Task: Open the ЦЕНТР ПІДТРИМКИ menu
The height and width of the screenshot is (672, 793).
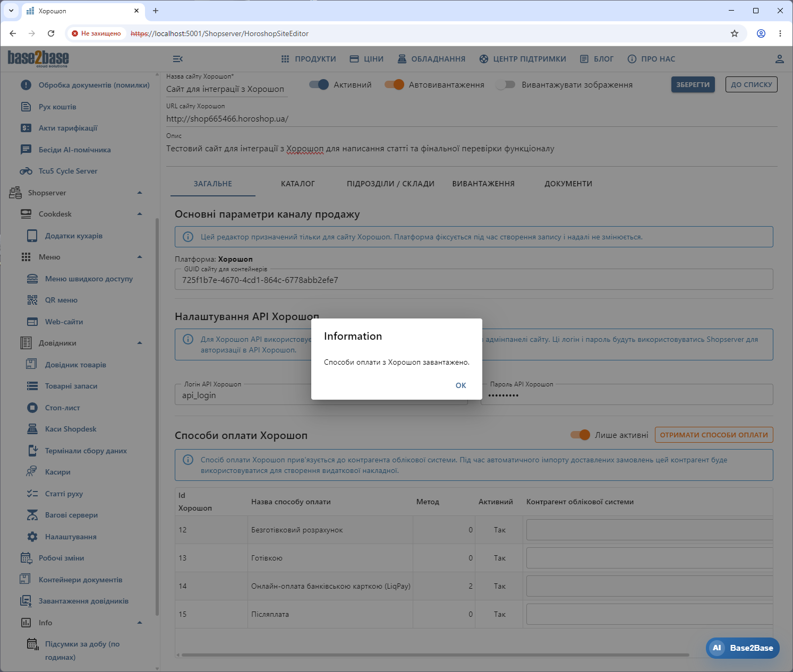Action: coord(523,59)
